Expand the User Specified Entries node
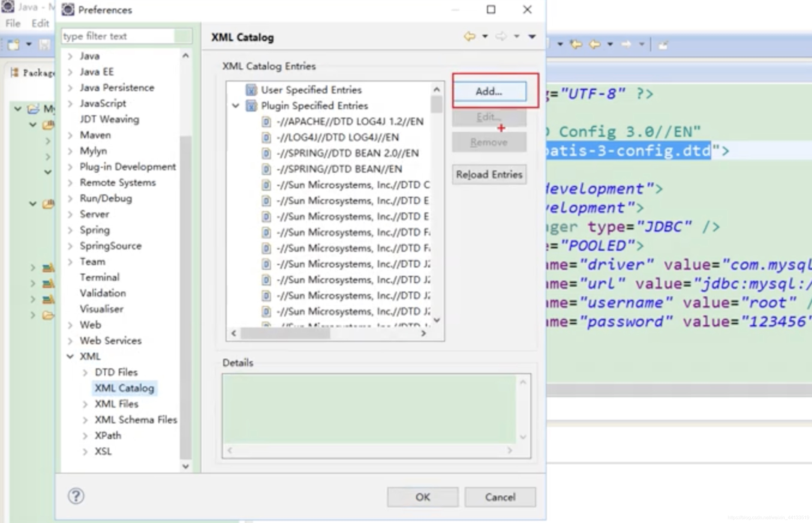The image size is (812, 523). pyautogui.click(x=237, y=89)
